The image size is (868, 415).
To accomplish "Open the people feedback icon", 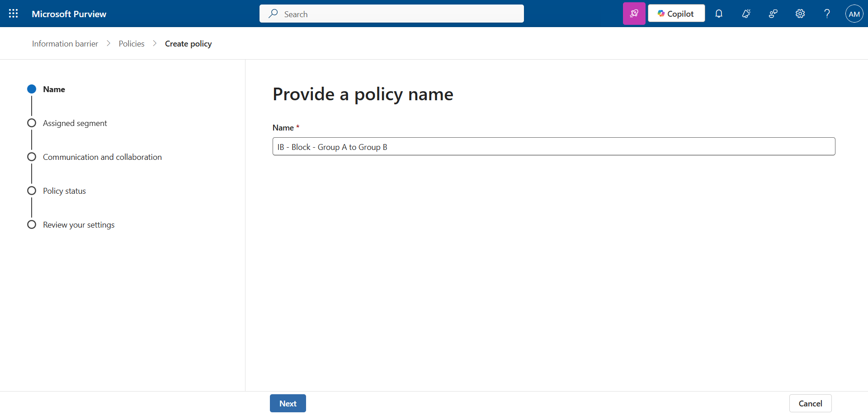I will (x=773, y=14).
